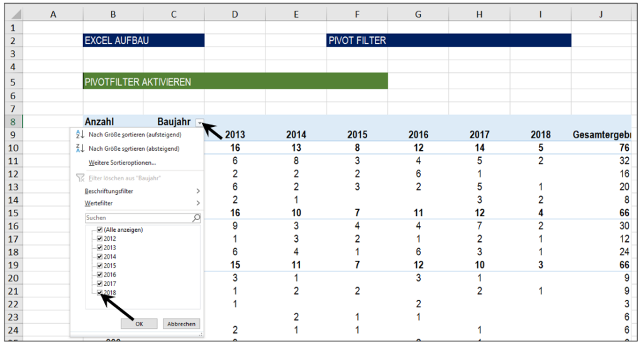Select row header 15
This screenshot has height=345, width=644.
(13, 213)
